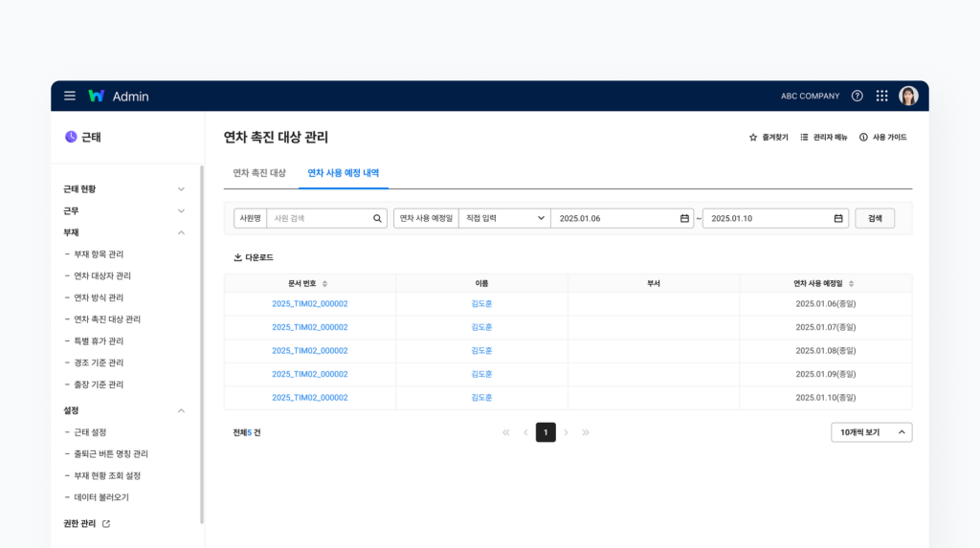The image size is (980, 548).
Task: Click 김도훈 name in 2025.01.06 row
Action: [481, 304]
